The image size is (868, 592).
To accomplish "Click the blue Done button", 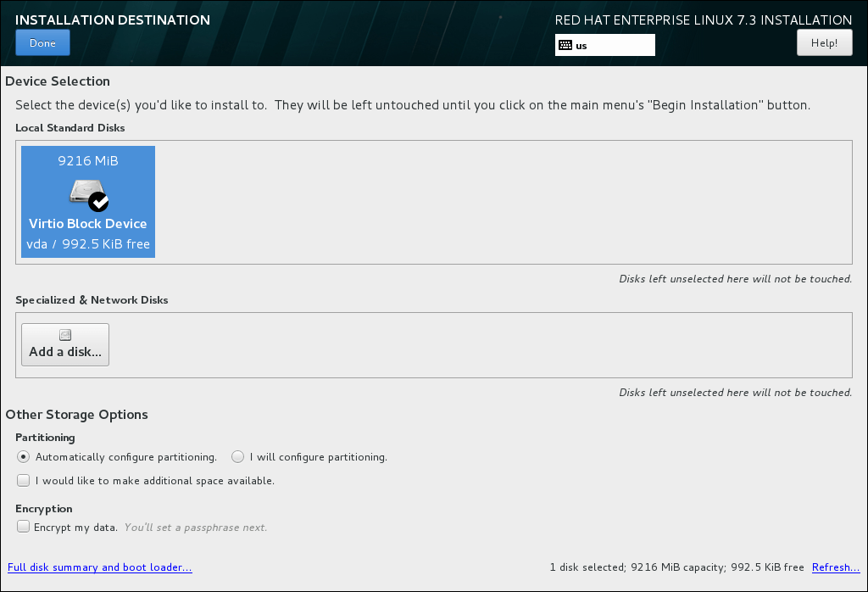I will [42, 42].
